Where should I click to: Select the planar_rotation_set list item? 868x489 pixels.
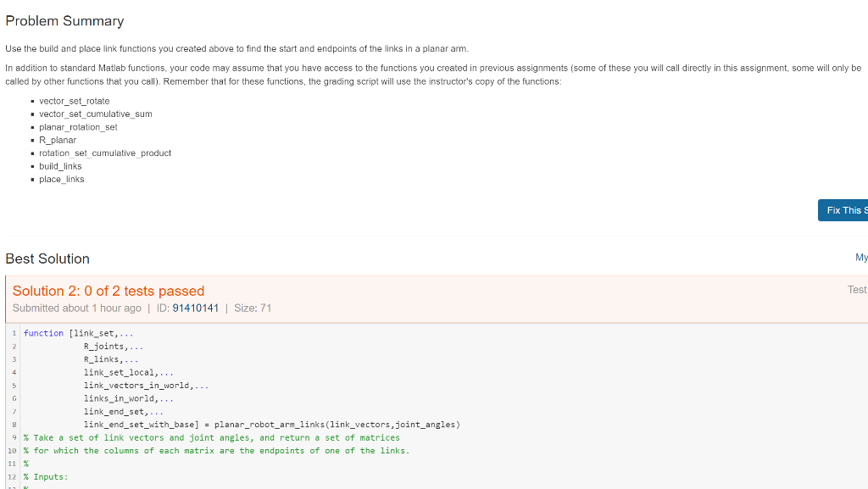[79, 127]
